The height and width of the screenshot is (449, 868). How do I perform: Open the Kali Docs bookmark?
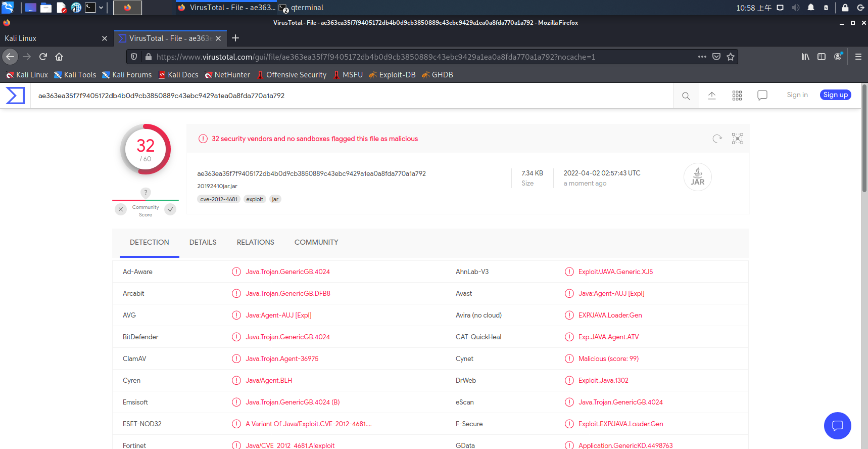coord(178,75)
